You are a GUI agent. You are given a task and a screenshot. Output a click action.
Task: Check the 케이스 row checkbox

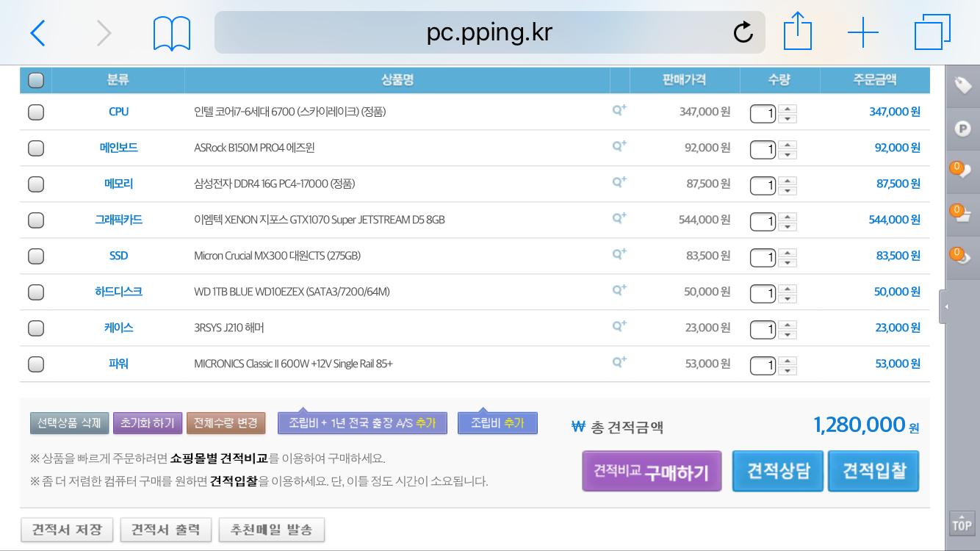(36, 328)
